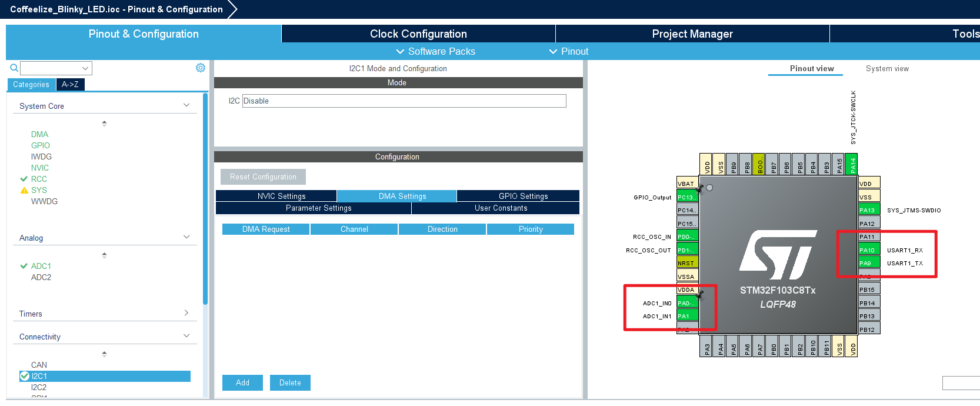
Task: Click the PA13 SYS_JTMS-SWDIO pin
Action: click(868, 210)
